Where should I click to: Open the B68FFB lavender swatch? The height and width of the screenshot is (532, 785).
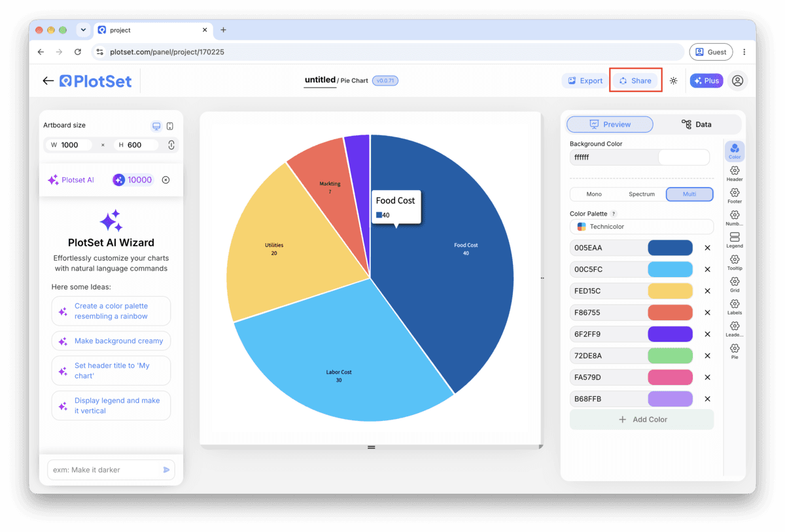coord(671,399)
